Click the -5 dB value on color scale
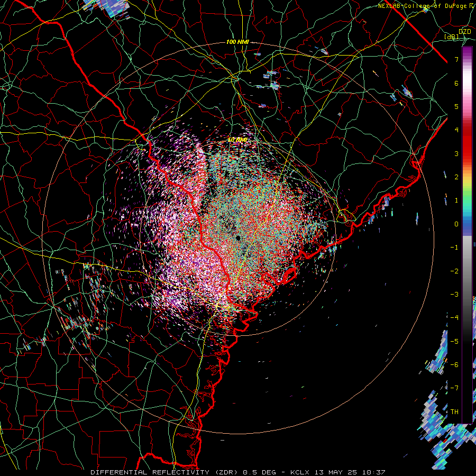476x476 pixels. tap(454, 342)
